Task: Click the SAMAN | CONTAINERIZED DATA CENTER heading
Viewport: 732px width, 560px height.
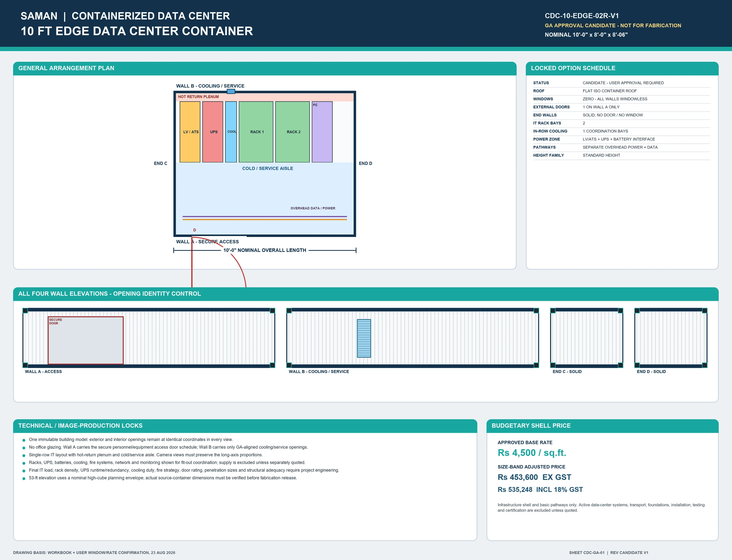Action: click(x=125, y=16)
